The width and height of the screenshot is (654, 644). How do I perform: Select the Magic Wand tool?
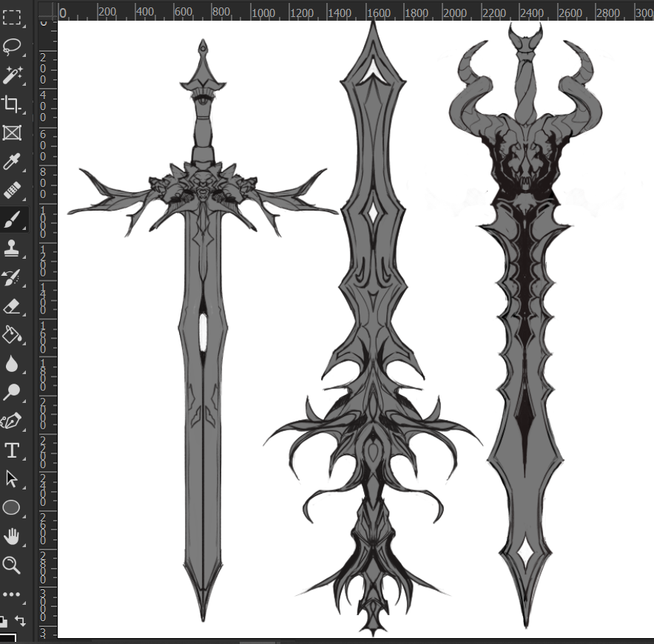12,75
